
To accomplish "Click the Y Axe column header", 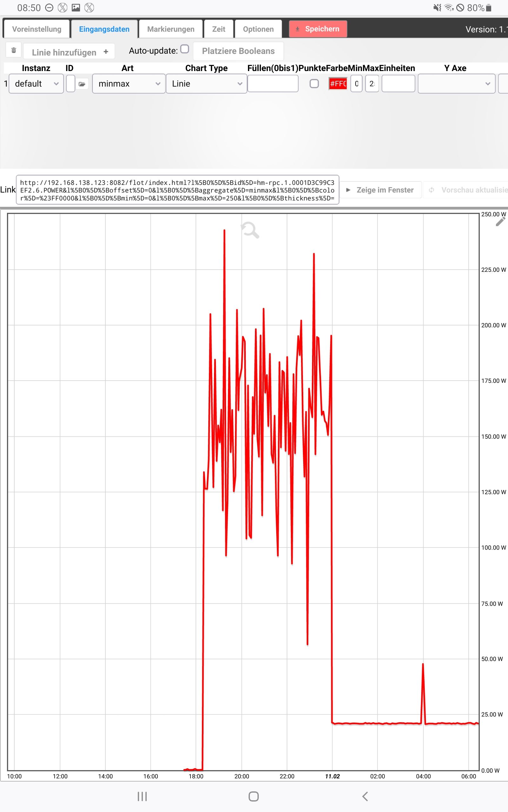I will click(455, 68).
